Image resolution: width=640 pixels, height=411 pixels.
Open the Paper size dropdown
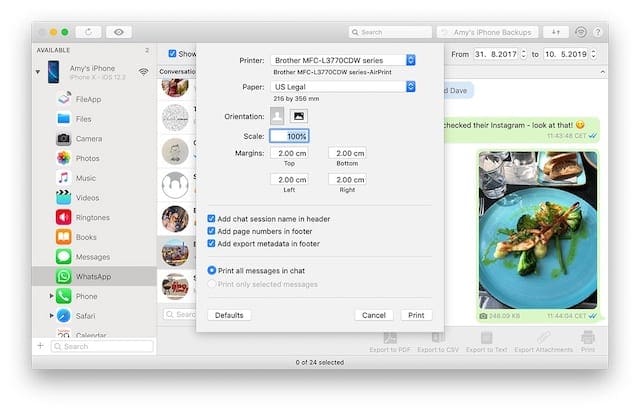pyautogui.click(x=343, y=87)
